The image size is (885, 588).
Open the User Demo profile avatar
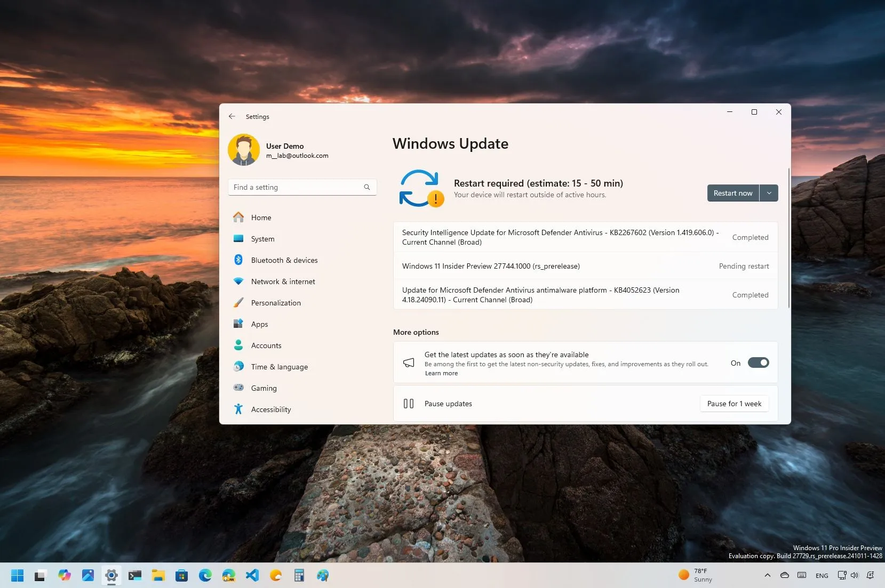click(x=244, y=150)
